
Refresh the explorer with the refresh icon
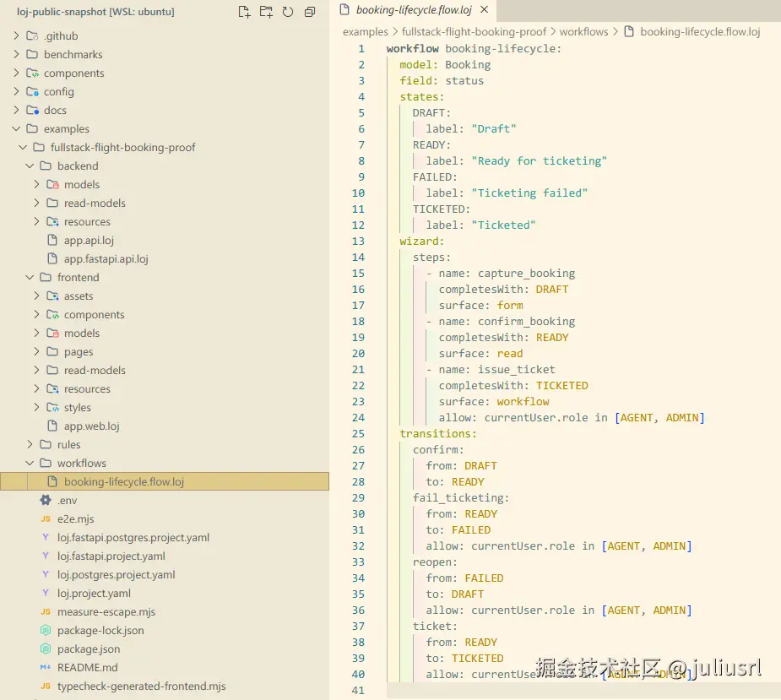pyautogui.click(x=288, y=12)
